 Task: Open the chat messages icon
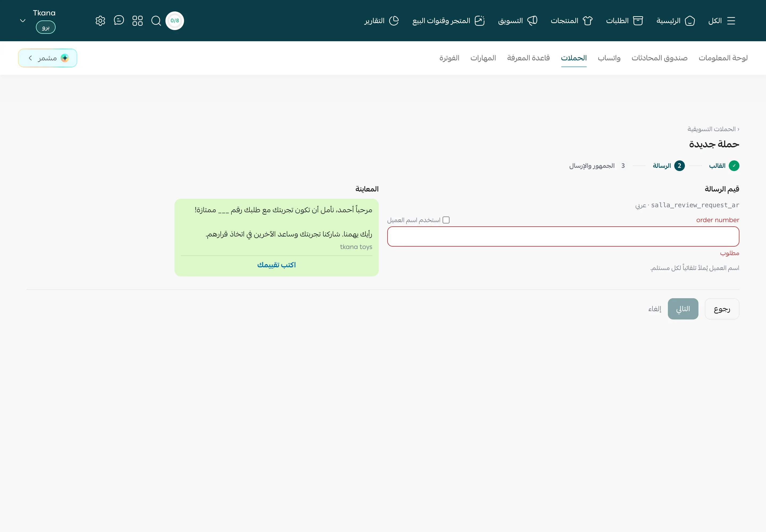click(x=119, y=20)
